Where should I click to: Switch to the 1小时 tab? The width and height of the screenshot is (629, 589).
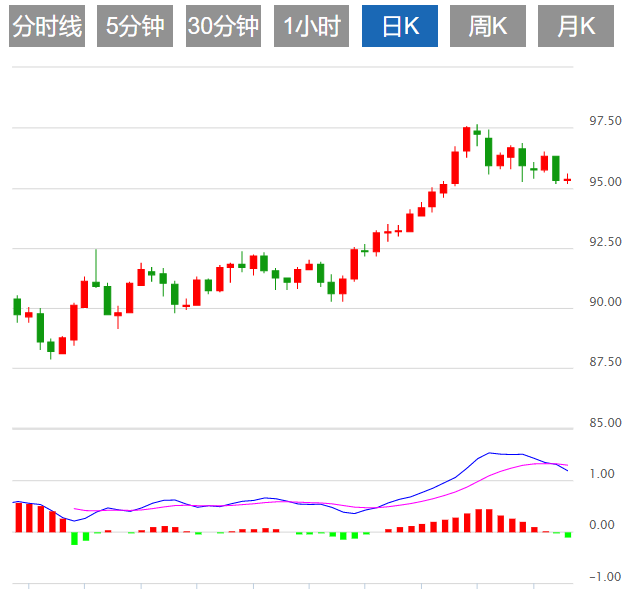[311, 27]
